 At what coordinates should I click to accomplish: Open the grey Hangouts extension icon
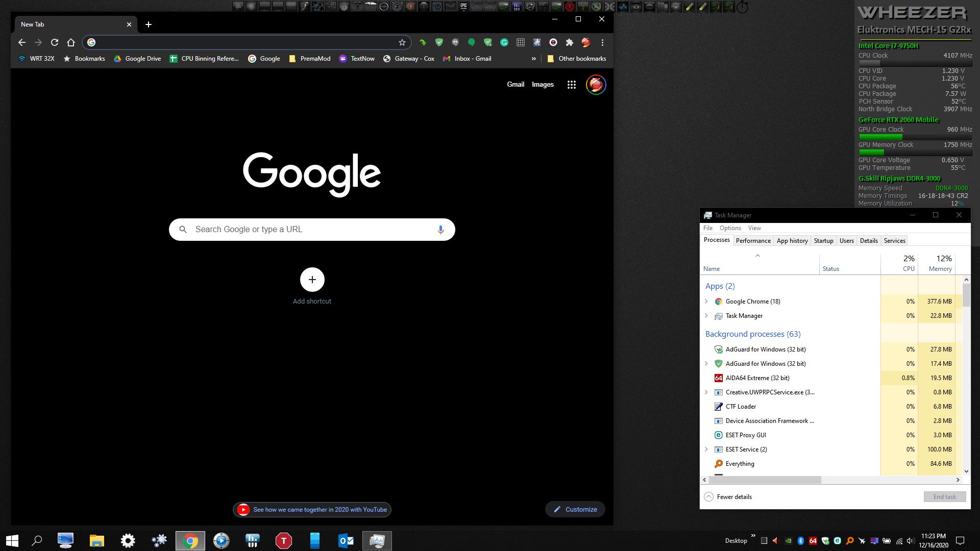tap(455, 42)
